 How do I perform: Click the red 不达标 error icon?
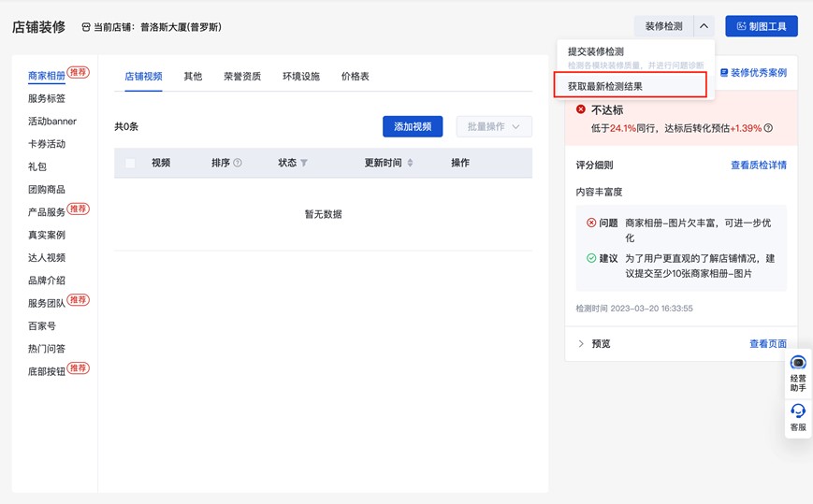click(x=581, y=109)
